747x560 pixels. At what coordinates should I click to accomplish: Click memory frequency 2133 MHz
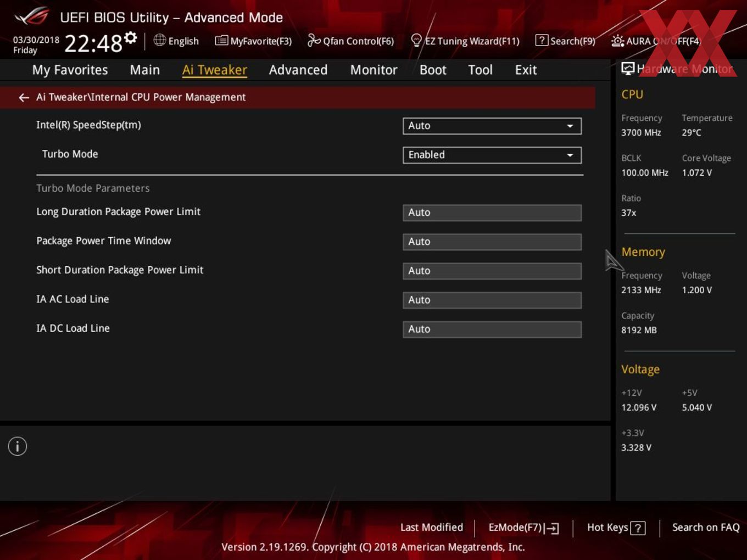coord(641,290)
